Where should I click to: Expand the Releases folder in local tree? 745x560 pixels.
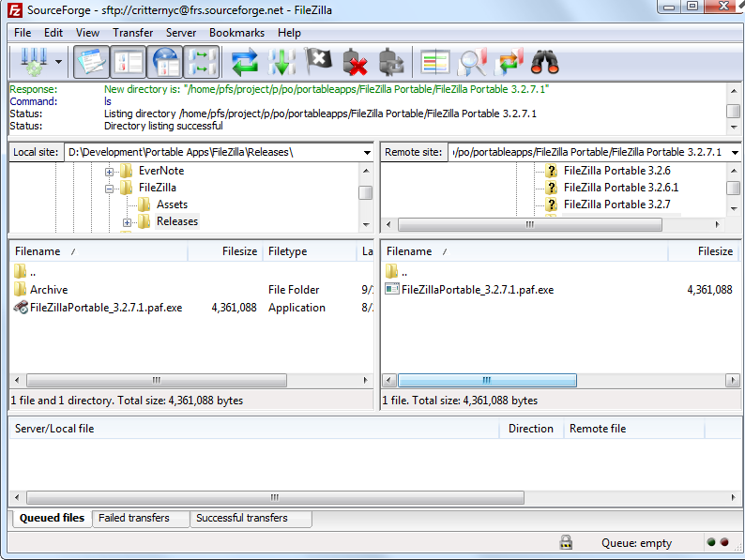coord(127,222)
